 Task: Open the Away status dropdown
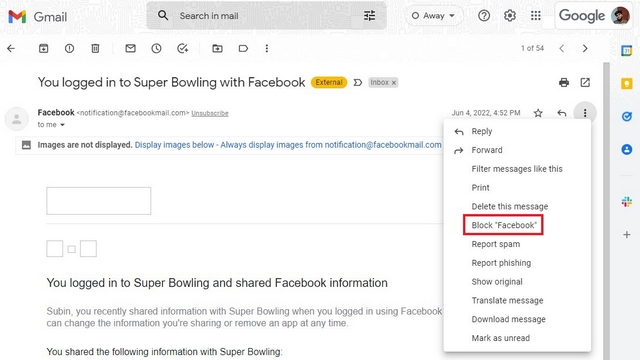(433, 16)
